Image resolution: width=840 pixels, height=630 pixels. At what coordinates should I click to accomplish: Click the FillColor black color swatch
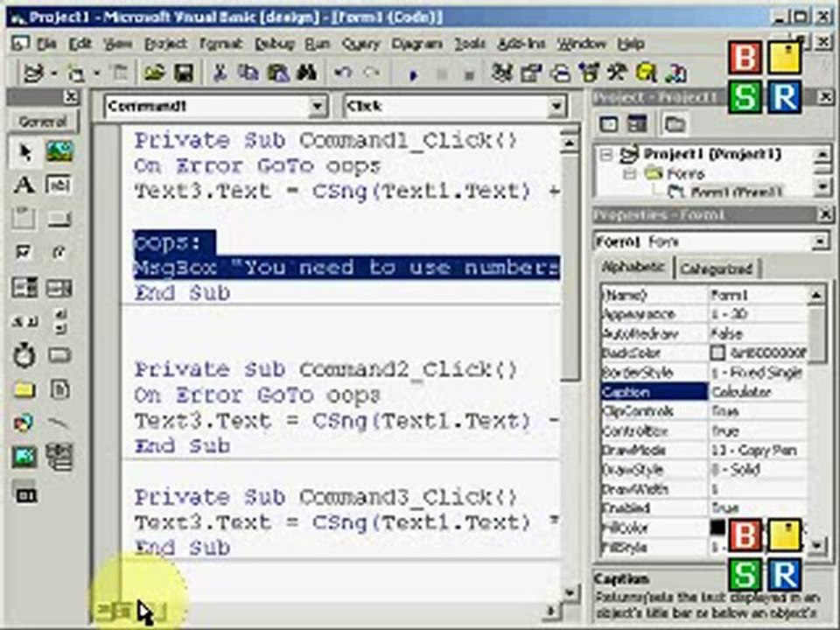(717, 528)
